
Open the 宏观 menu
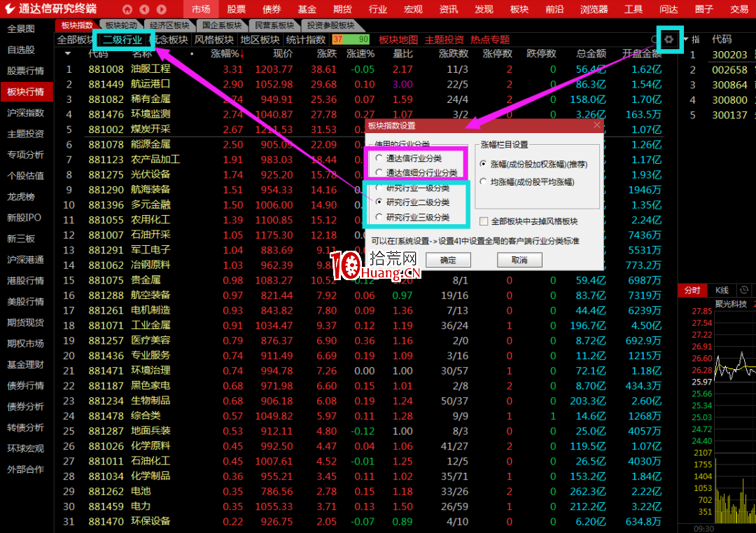pos(413,9)
